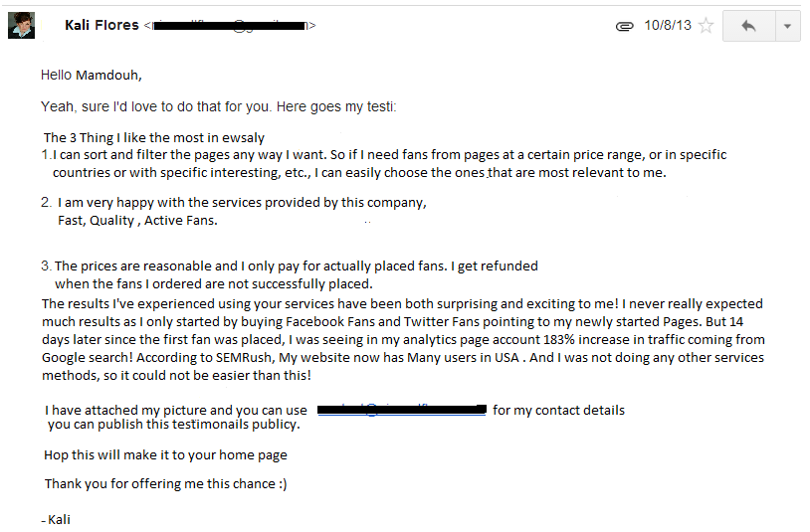Click the '- Kali' signature

coord(56,519)
